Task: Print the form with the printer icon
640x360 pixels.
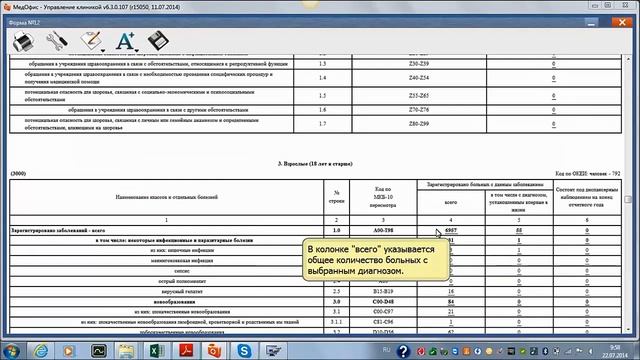Action: coord(23,41)
